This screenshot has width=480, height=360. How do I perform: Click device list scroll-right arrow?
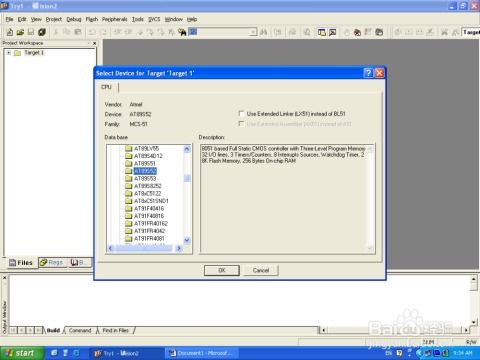pyautogui.click(x=179, y=248)
